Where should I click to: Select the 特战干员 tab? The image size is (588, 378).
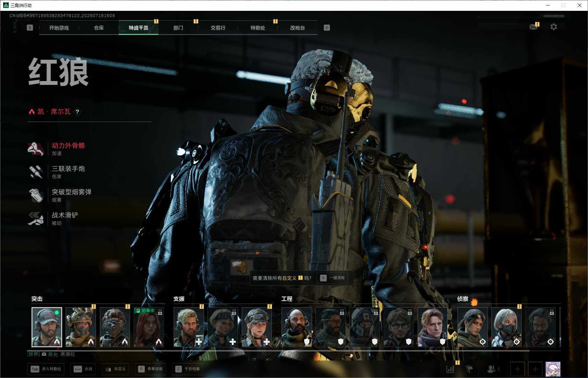tap(138, 28)
